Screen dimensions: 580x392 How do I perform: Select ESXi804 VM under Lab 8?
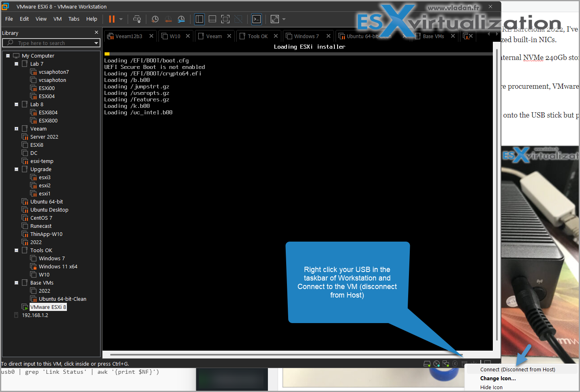[x=48, y=113]
